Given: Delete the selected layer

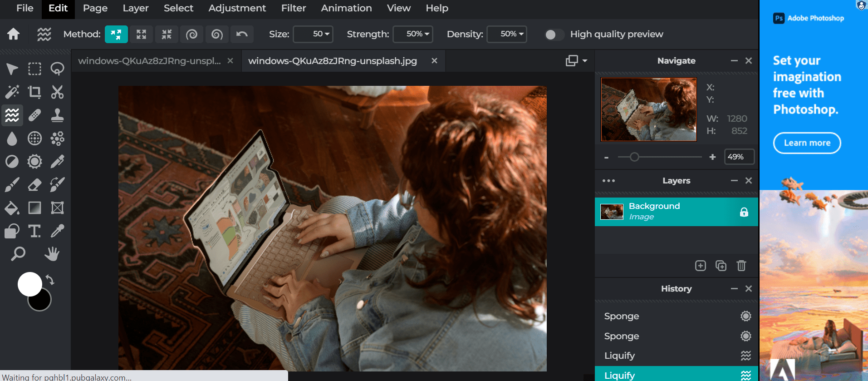Looking at the screenshot, I should 741,266.
